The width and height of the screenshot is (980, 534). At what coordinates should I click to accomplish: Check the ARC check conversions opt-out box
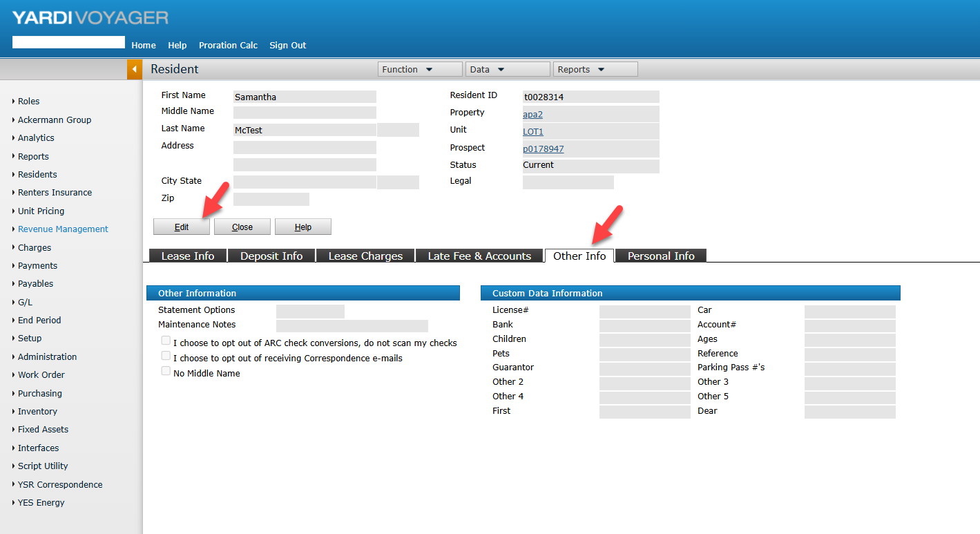(166, 341)
